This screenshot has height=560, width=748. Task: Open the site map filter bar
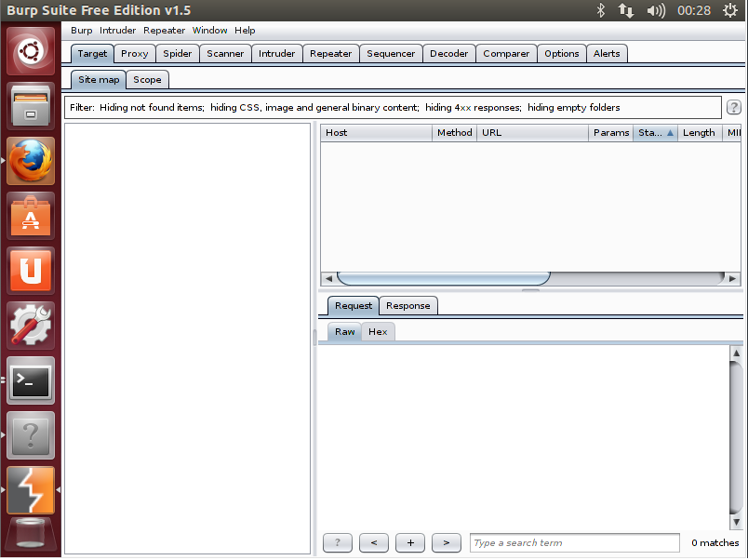click(x=393, y=107)
